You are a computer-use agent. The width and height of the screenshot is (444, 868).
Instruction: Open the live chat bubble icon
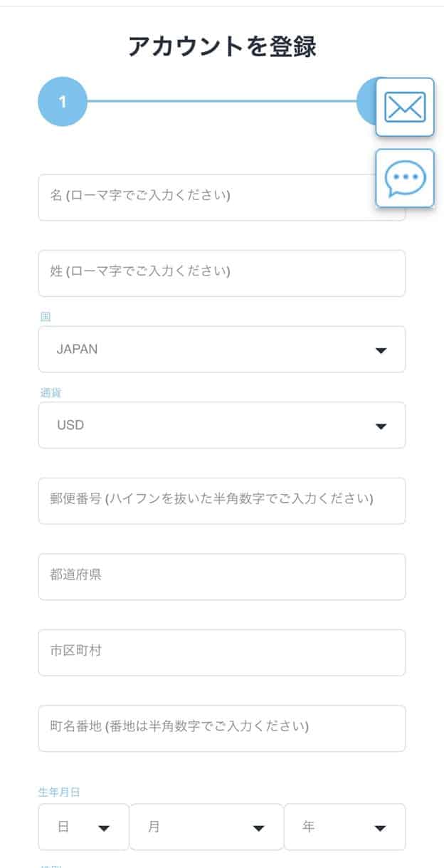(x=404, y=178)
